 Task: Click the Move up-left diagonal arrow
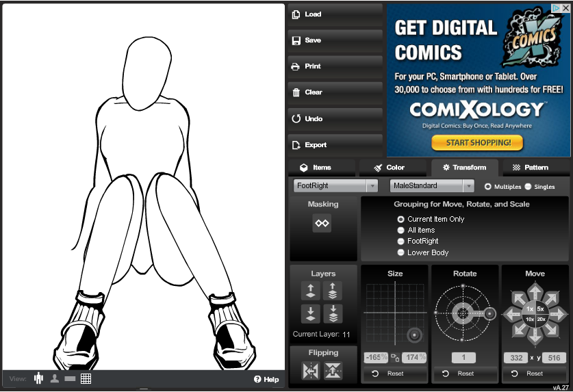520,298
